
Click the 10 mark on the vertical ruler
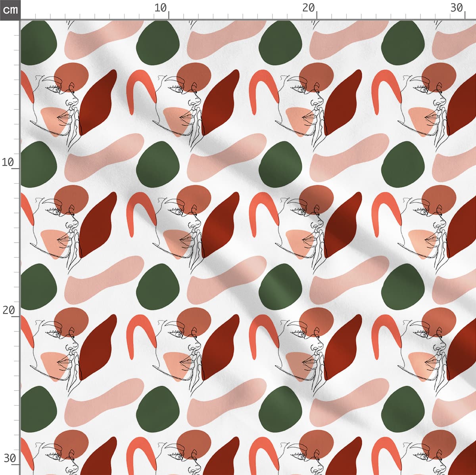pyautogui.click(x=8, y=162)
